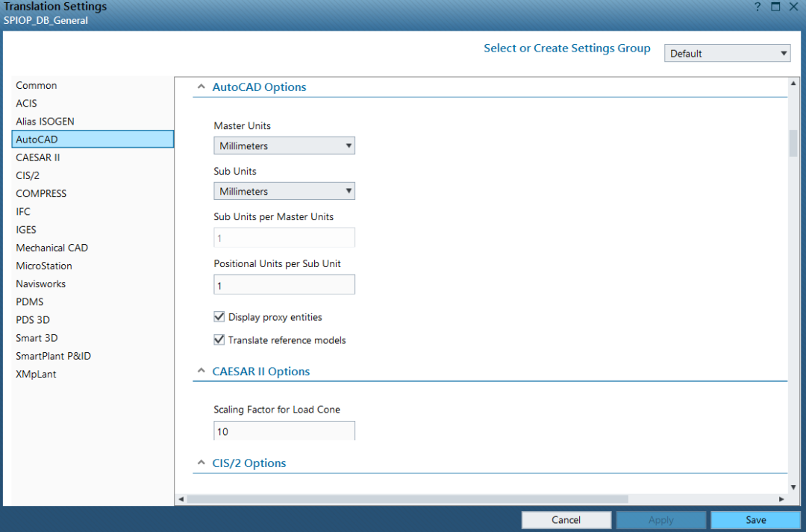Select IGES in the list
The image size is (806, 532).
point(93,229)
